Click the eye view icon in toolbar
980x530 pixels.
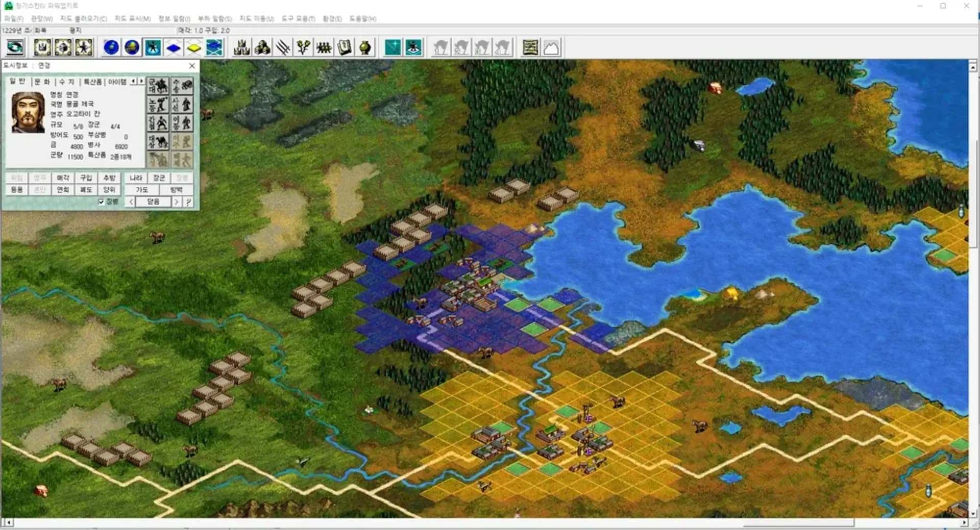(15, 48)
